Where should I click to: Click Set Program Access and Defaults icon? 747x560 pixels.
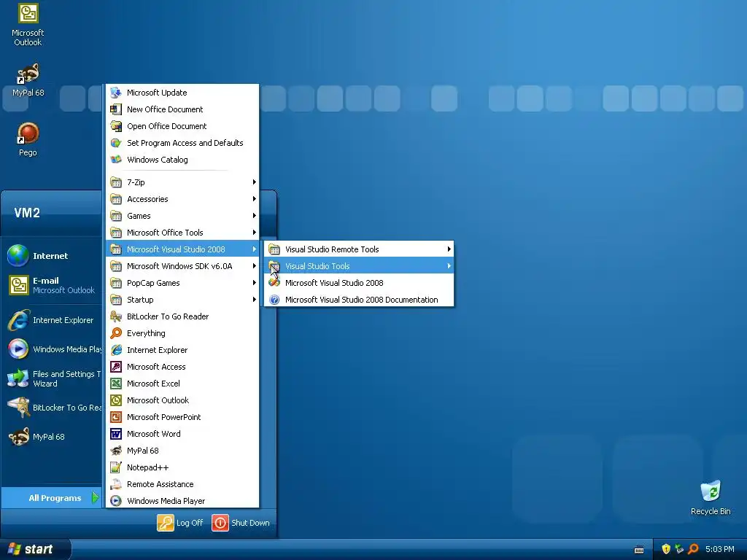[x=116, y=143]
